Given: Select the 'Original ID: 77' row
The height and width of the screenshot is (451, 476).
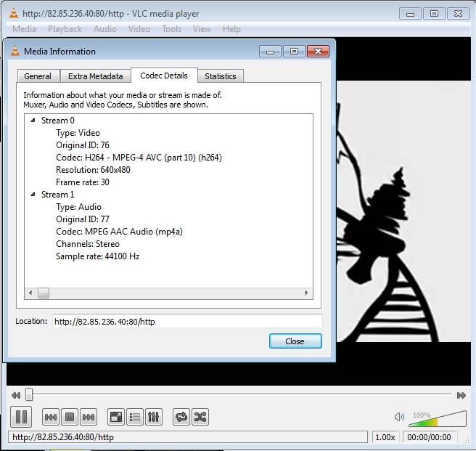Looking at the screenshot, I should [83, 219].
